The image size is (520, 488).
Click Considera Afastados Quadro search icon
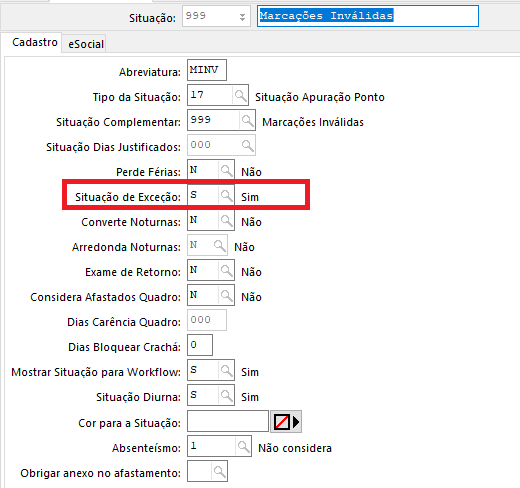226,295
